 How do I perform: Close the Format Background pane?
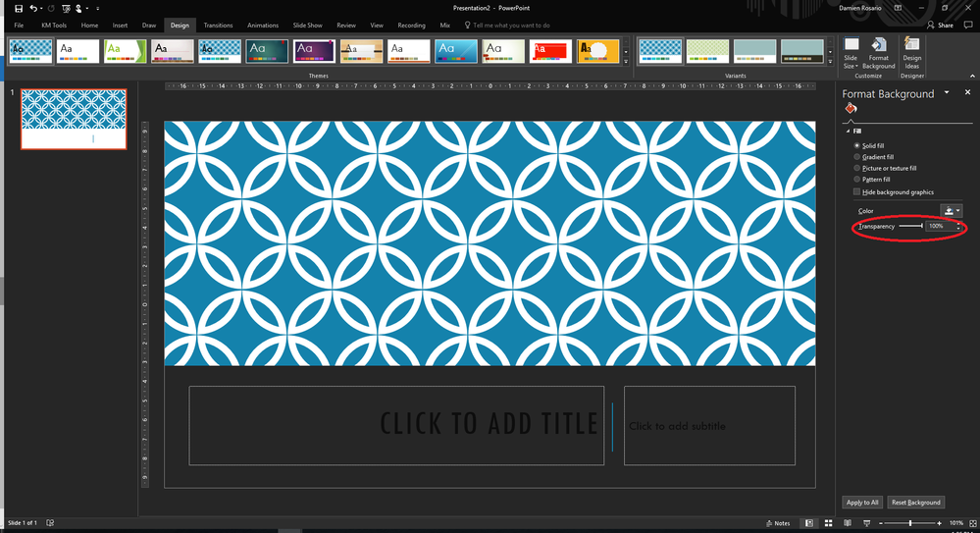click(x=967, y=92)
